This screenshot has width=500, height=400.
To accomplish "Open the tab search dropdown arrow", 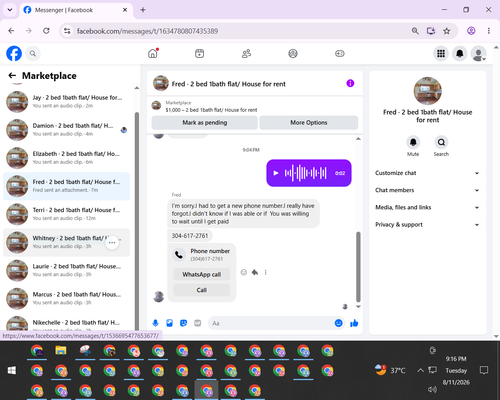I will [x=10, y=10].
